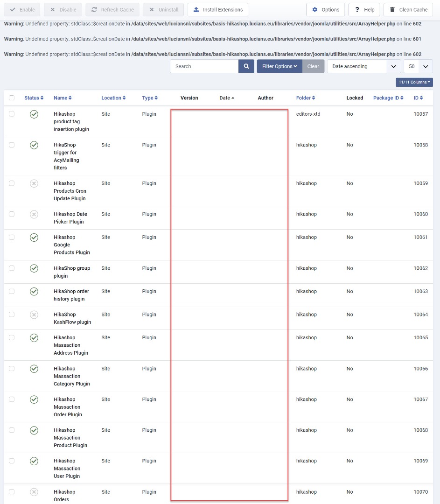Disable HikaShop order history plugin status icon
The image size is (440, 504).
[x=34, y=292]
